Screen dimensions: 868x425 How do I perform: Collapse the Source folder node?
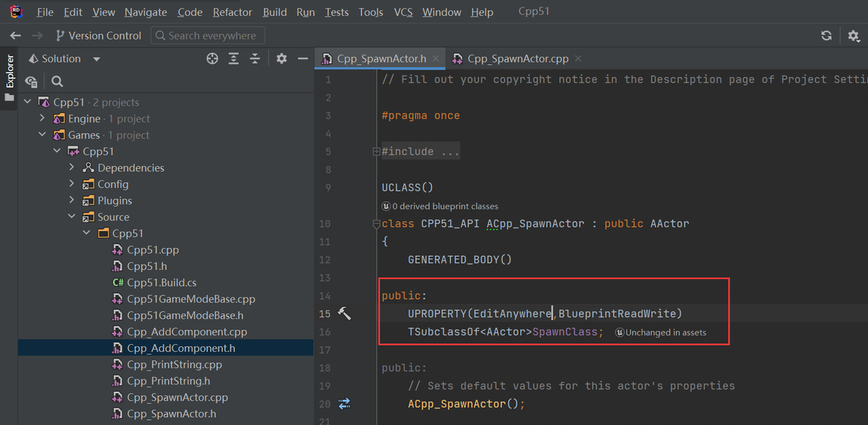pyautogui.click(x=71, y=217)
